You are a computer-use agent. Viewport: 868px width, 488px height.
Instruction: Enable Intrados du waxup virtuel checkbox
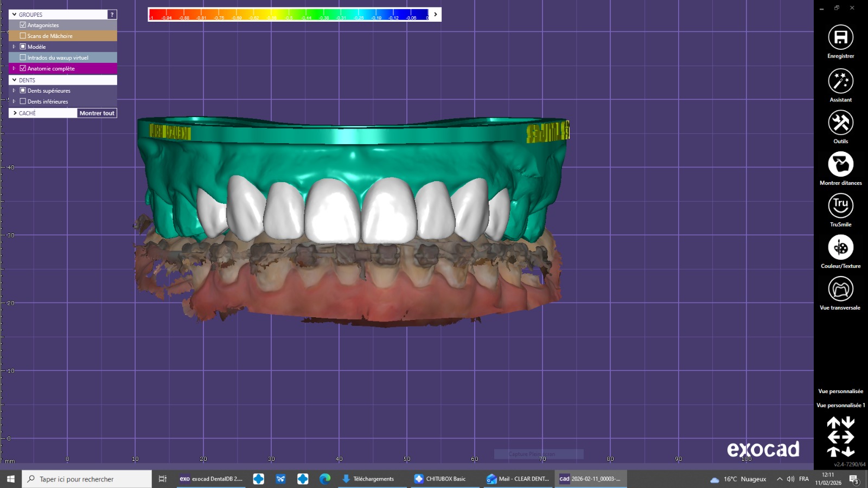[23, 57]
